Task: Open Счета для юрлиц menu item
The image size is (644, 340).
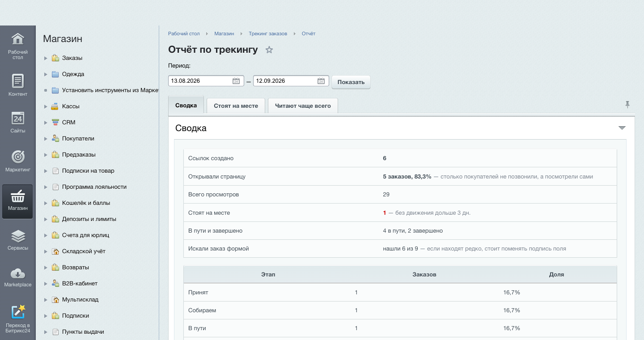Action: [86, 235]
